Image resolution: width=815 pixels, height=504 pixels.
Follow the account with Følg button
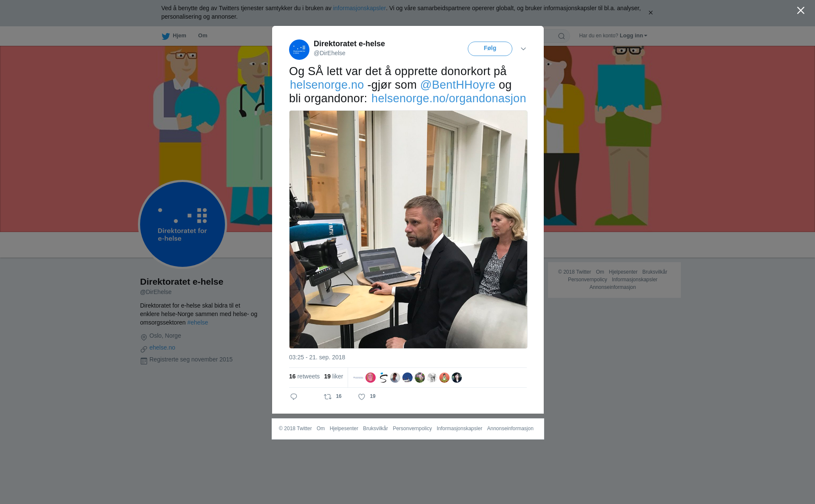[490, 48]
